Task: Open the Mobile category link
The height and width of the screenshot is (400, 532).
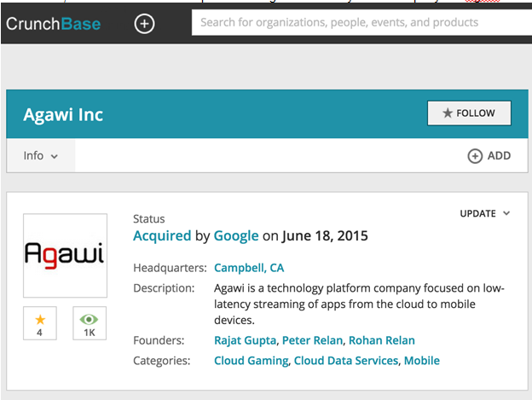Action: pyautogui.click(x=422, y=361)
